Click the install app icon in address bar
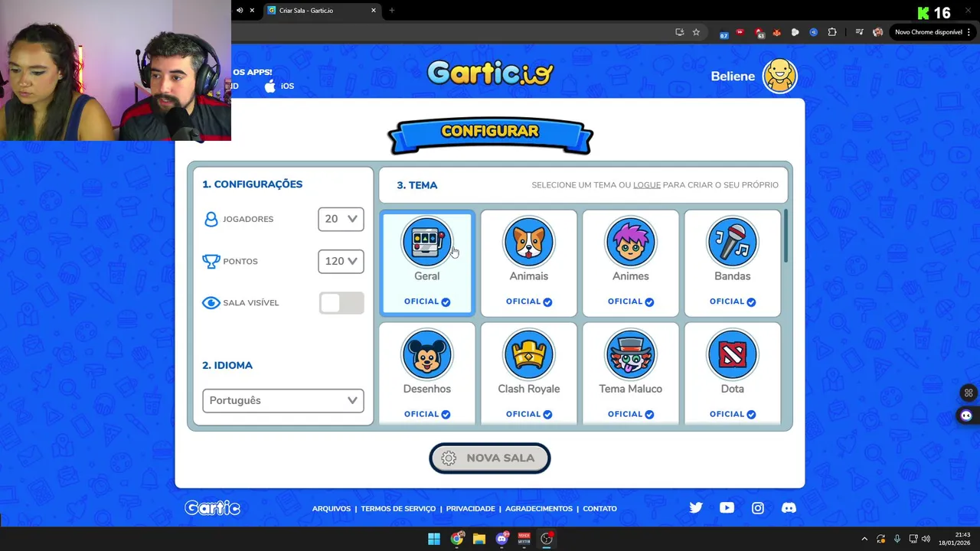980x551 pixels. 679,32
